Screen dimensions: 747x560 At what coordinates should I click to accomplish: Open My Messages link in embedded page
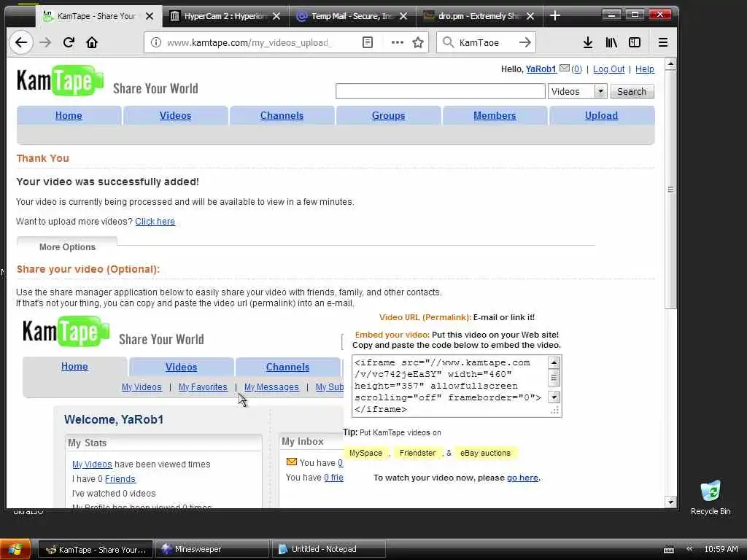point(271,387)
